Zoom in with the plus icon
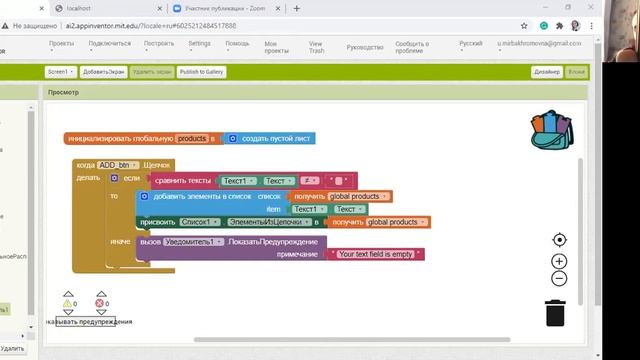Image resolution: width=640 pixels, height=360 pixels. click(x=559, y=261)
